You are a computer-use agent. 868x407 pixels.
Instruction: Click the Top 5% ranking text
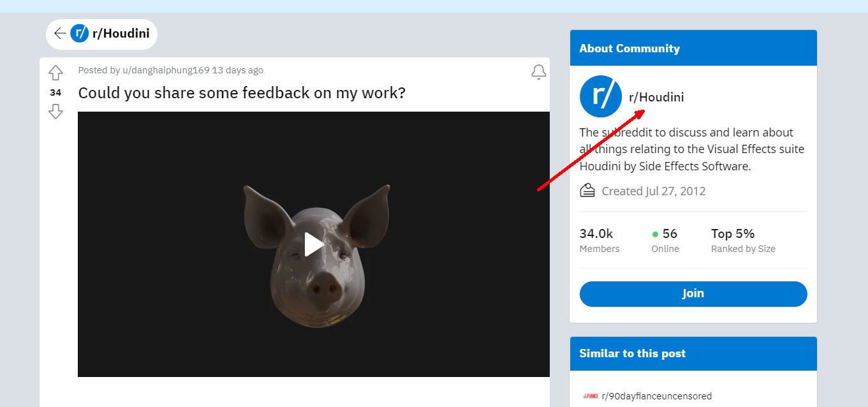coord(733,233)
